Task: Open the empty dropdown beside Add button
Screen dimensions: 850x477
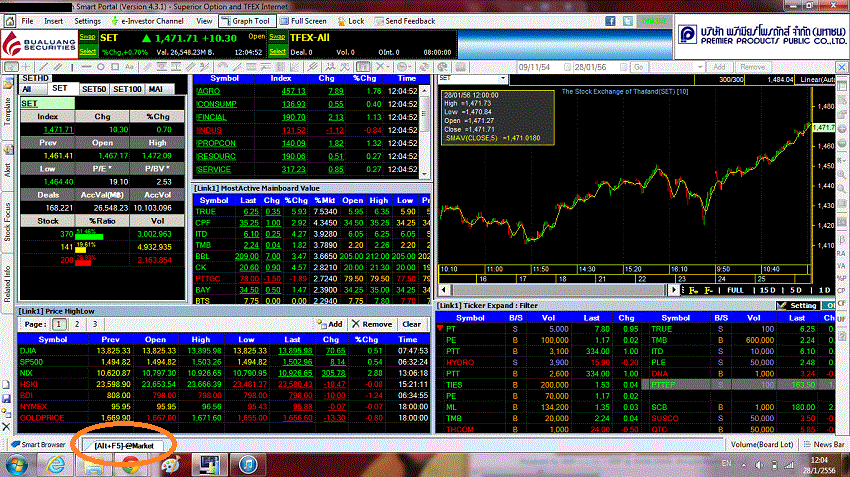Action: 700,67
